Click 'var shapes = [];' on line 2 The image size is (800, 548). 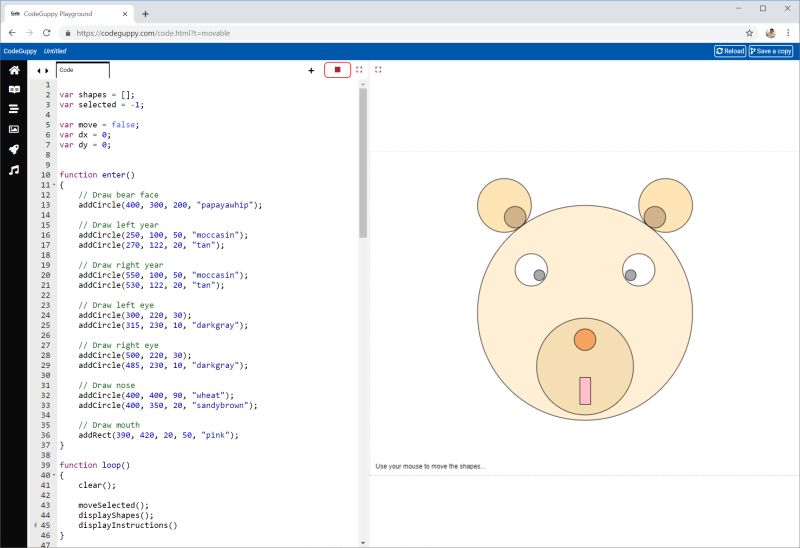tap(97, 94)
